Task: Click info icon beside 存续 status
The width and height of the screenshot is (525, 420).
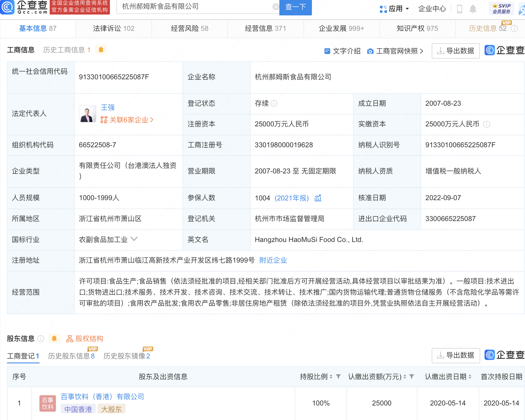Action: point(274,103)
